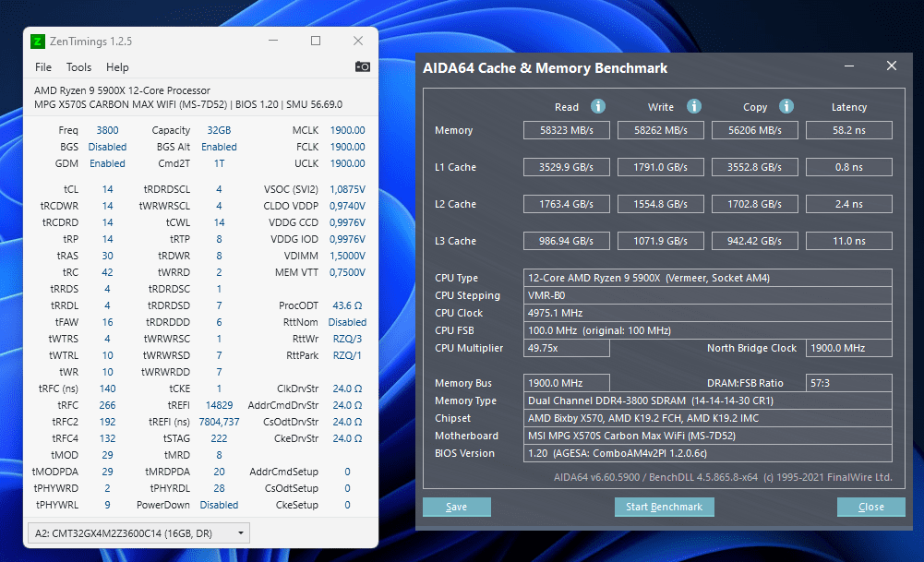Click the L2 Cache Read value 1763.4 GB/s

(566, 204)
